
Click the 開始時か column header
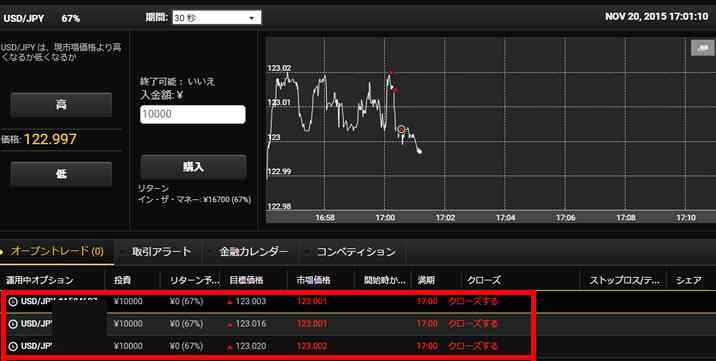pos(385,280)
